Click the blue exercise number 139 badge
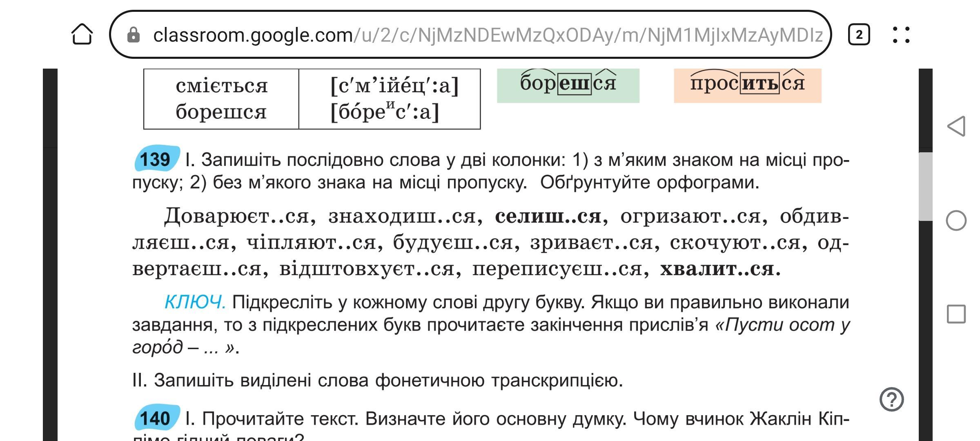 (x=156, y=159)
